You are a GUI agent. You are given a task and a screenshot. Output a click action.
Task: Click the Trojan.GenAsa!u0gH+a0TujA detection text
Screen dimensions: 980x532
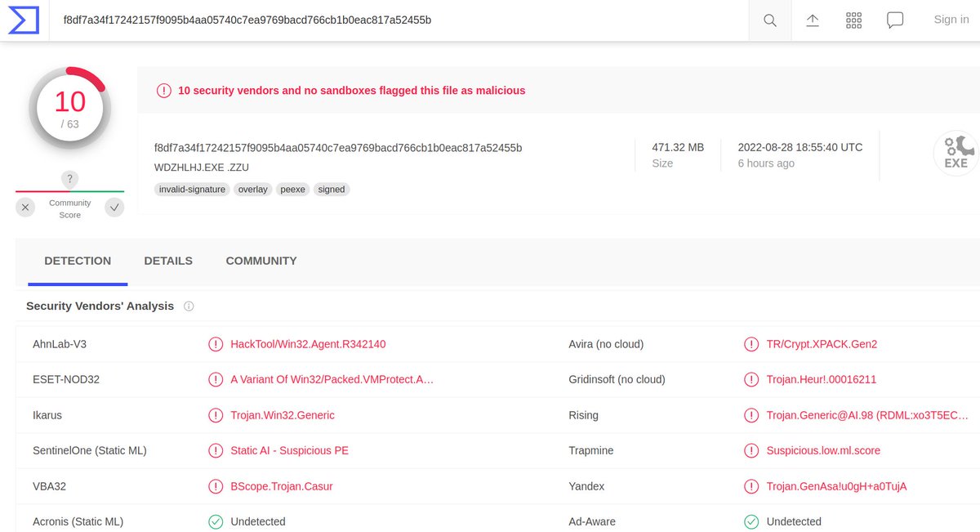(x=836, y=486)
